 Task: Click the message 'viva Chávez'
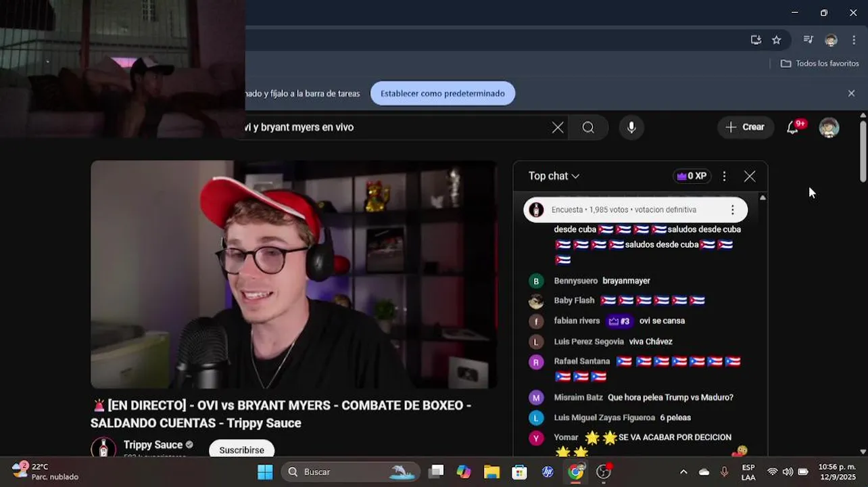650,342
